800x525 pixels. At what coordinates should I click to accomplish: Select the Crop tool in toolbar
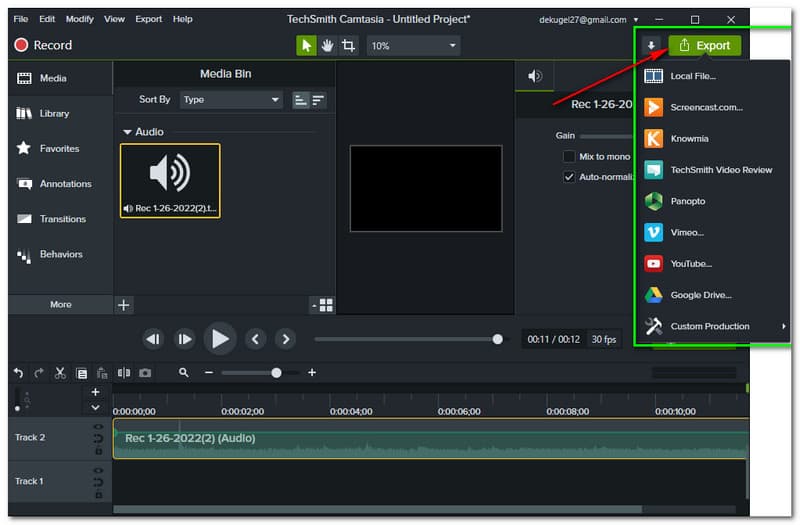tap(348, 46)
